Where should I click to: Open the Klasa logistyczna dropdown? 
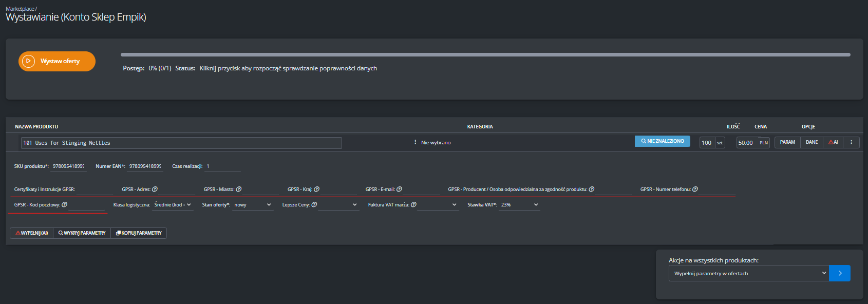(173, 205)
